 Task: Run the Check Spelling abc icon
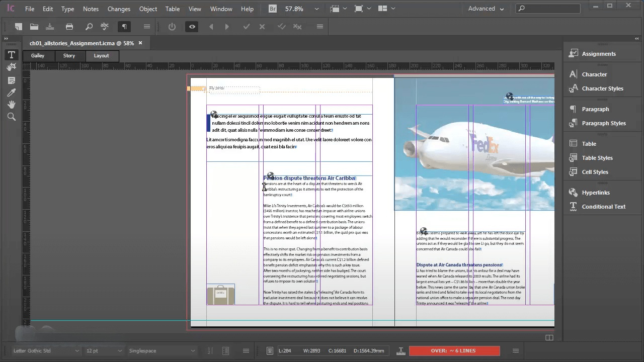click(105, 27)
